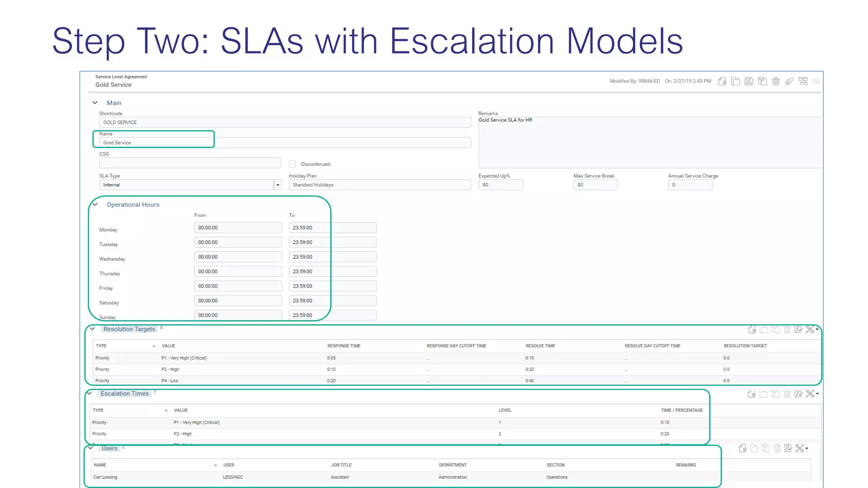
Task: Click the New record icon in the header toolbar
Action: point(722,81)
